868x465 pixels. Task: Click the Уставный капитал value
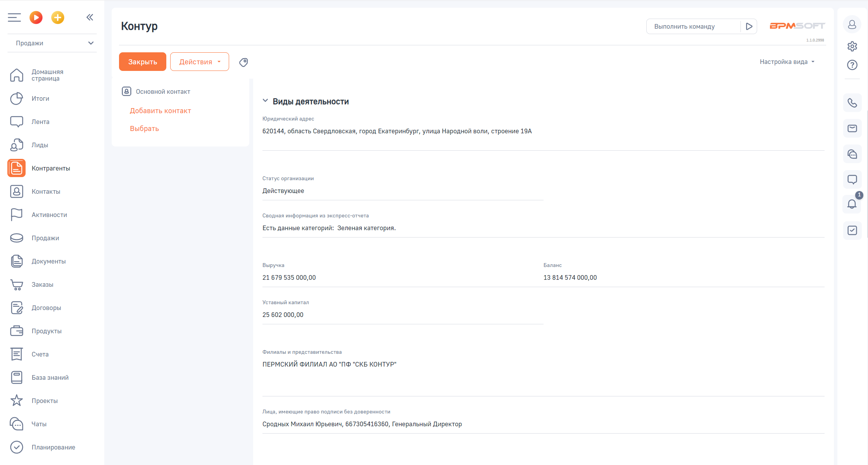(283, 315)
